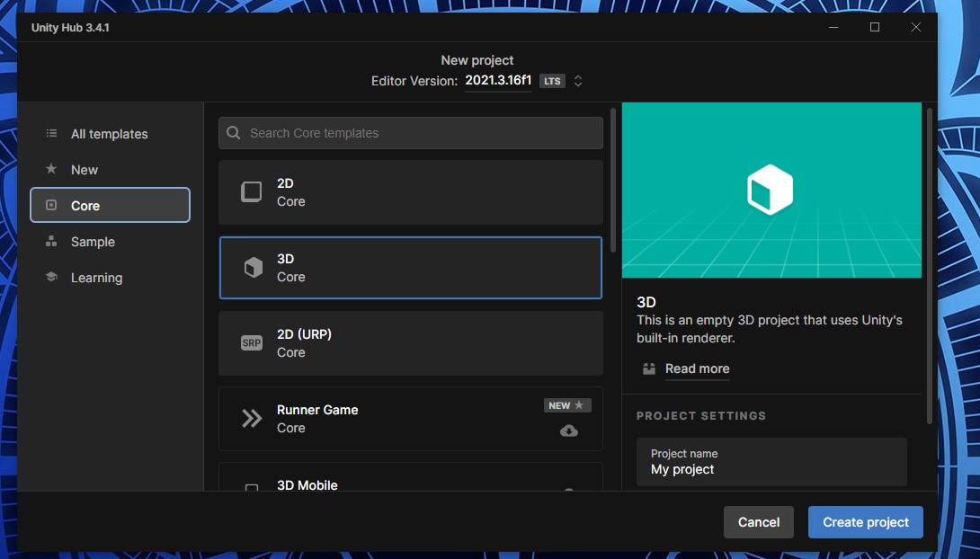The width and height of the screenshot is (980, 559).
Task: Click the SRP icon on 2D (URP)
Action: click(251, 343)
